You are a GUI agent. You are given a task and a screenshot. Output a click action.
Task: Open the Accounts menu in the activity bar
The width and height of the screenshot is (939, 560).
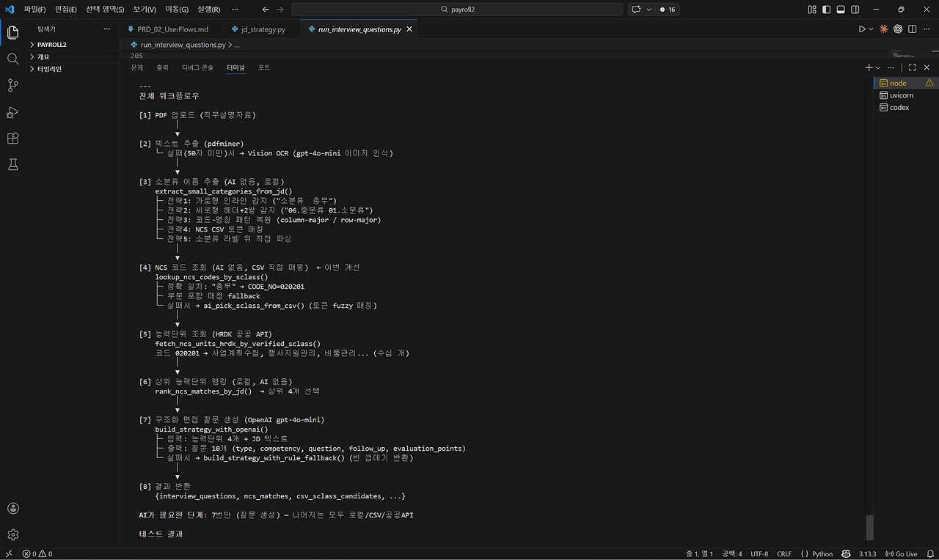click(x=12, y=508)
